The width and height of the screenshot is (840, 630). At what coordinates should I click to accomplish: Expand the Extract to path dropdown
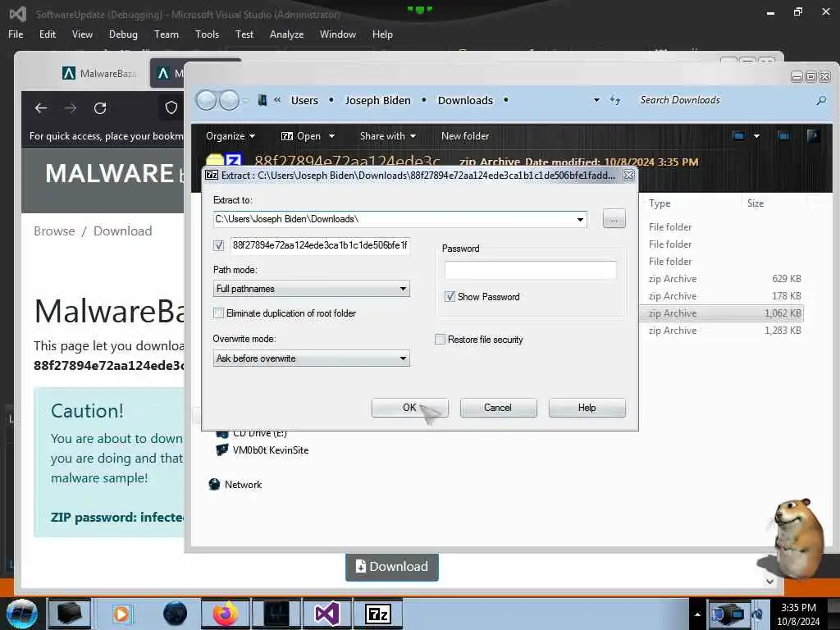point(580,219)
